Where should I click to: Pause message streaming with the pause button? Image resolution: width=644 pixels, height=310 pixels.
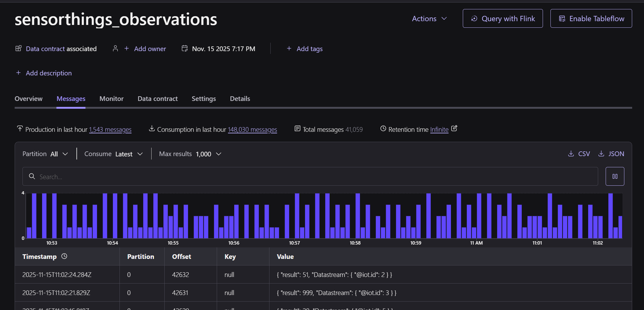[x=615, y=176]
